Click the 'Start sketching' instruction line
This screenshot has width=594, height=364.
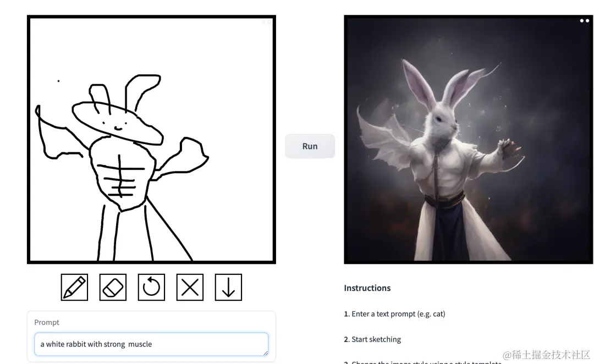372,339
